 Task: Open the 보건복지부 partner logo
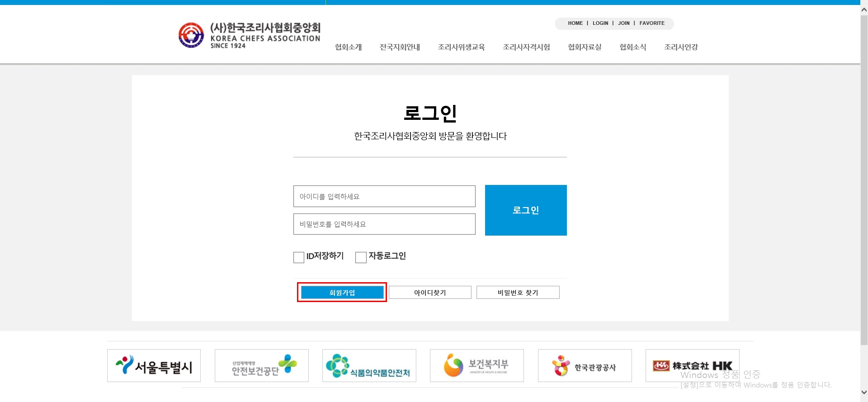click(476, 365)
